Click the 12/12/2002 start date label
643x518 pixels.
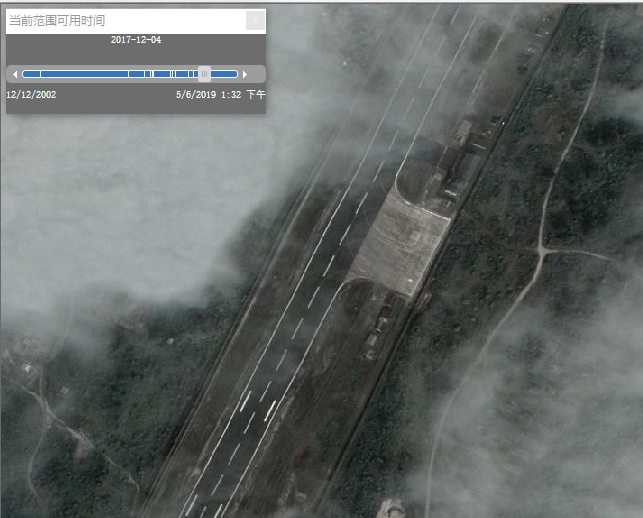point(31,95)
